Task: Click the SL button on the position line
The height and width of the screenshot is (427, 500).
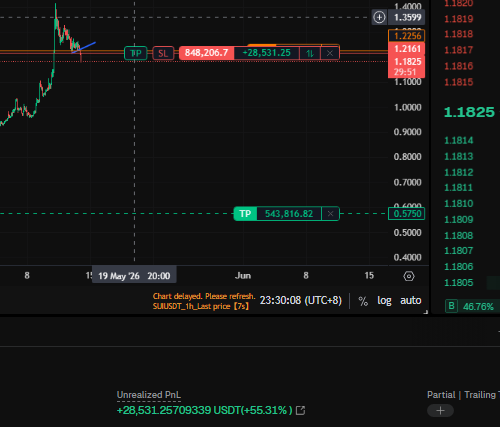Action: click(163, 53)
